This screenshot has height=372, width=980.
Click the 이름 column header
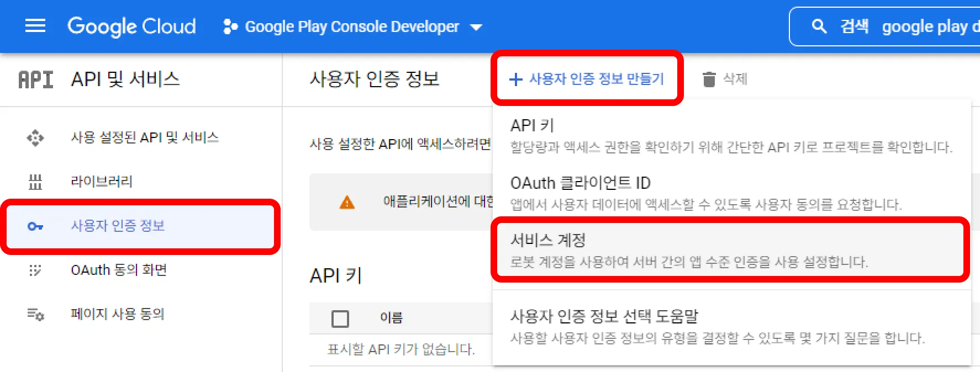[x=392, y=318]
